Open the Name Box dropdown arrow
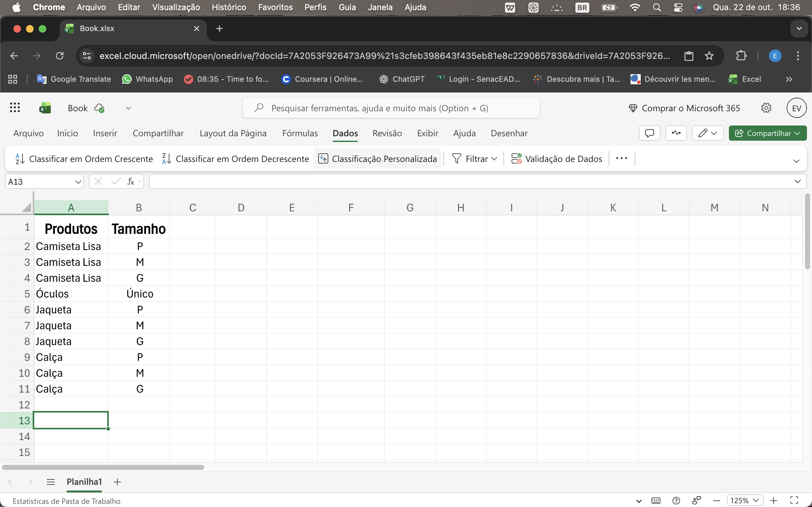Screen dimensions: 812x507 (78, 182)
